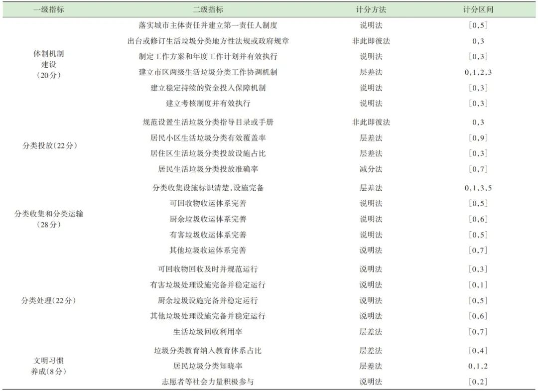Click the 文明习惯养成(8分) category cell
The image size is (538, 392).
click(x=49, y=366)
